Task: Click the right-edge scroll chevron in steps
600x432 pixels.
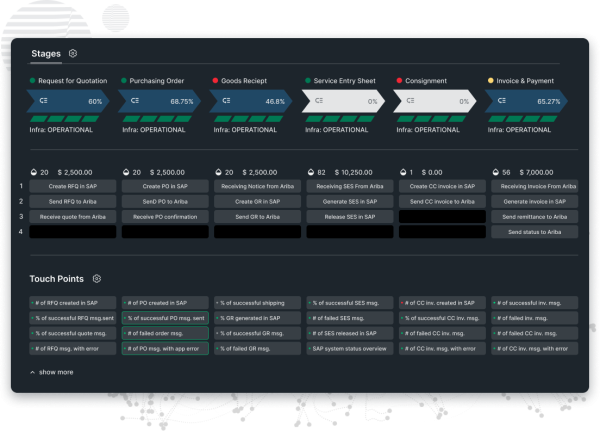Action: click(x=589, y=232)
